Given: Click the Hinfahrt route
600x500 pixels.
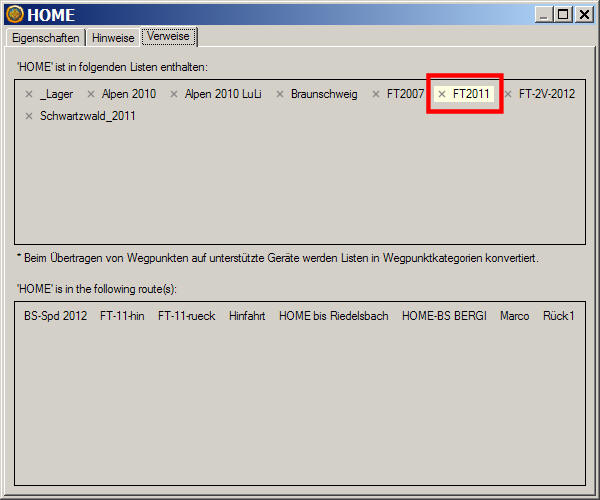Looking at the screenshot, I should [x=247, y=316].
